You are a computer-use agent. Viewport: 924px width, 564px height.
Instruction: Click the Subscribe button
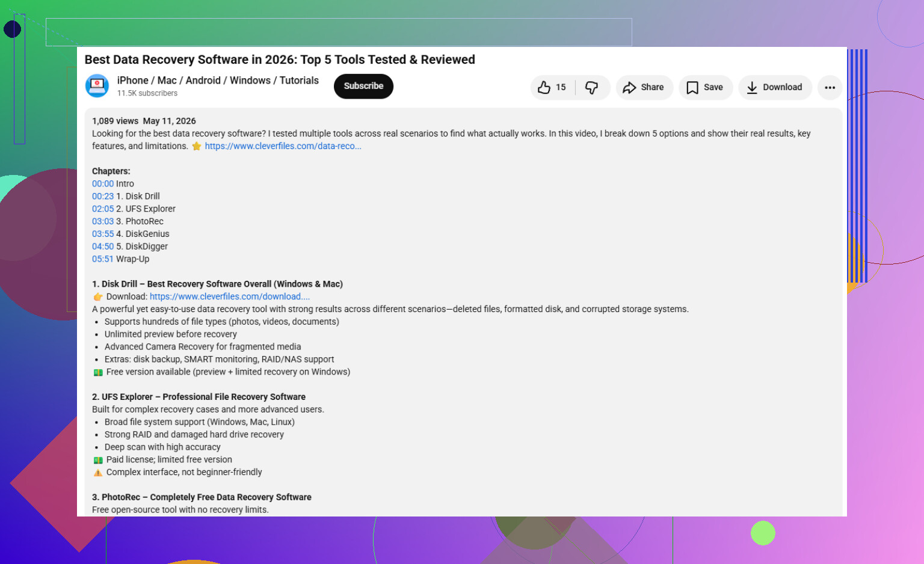363,86
